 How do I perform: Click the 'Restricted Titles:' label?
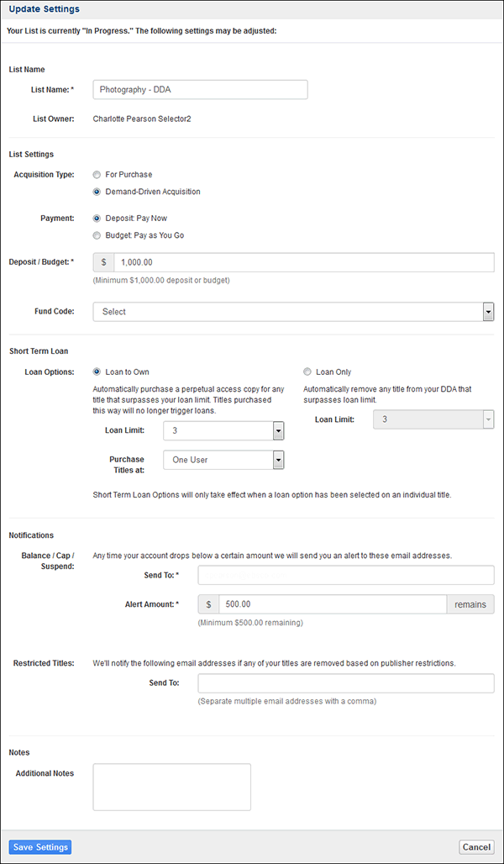pos(44,663)
